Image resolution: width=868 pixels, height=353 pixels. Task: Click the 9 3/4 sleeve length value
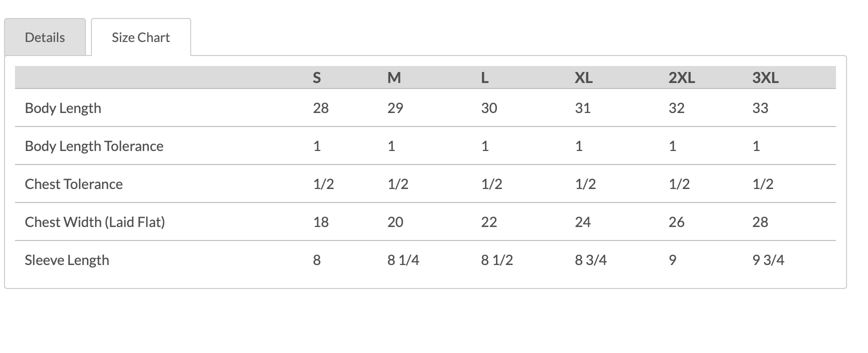point(768,260)
